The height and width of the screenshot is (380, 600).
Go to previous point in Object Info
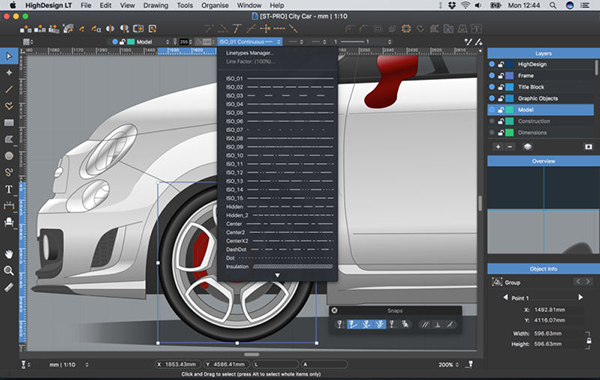click(505, 297)
